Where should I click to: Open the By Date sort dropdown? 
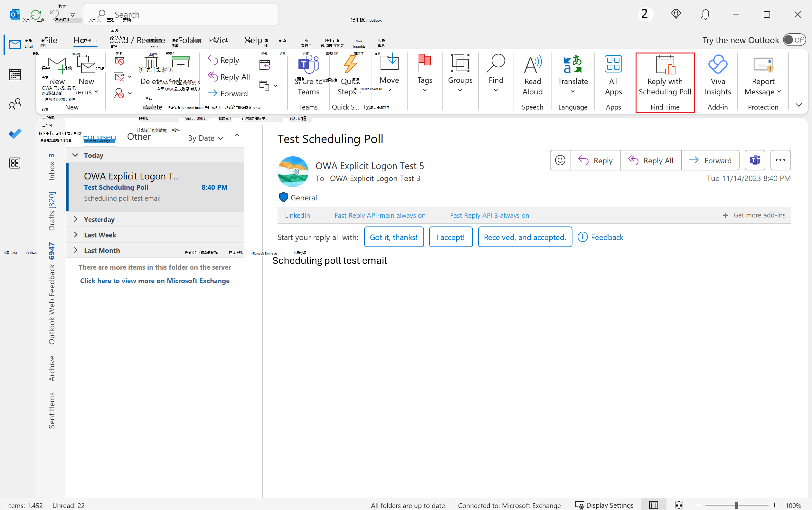pos(206,138)
